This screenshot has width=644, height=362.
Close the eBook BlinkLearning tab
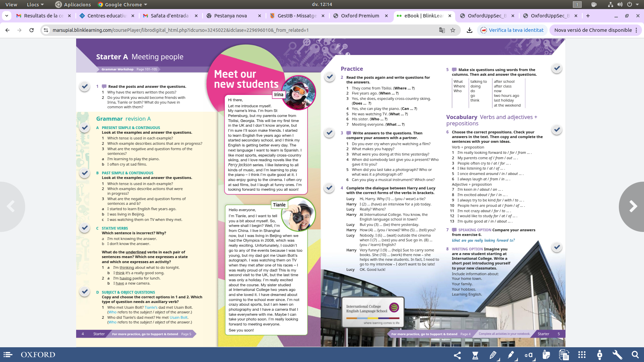[x=450, y=16]
